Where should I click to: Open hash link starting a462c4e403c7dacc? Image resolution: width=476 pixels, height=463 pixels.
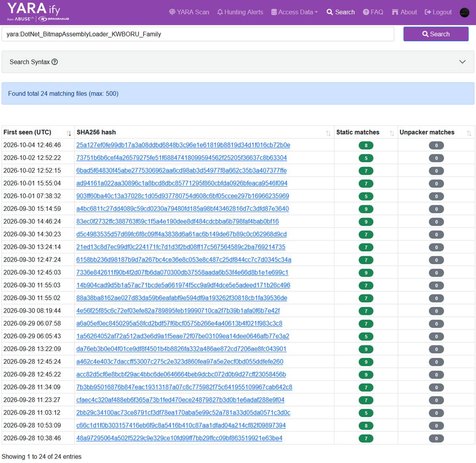(x=180, y=361)
